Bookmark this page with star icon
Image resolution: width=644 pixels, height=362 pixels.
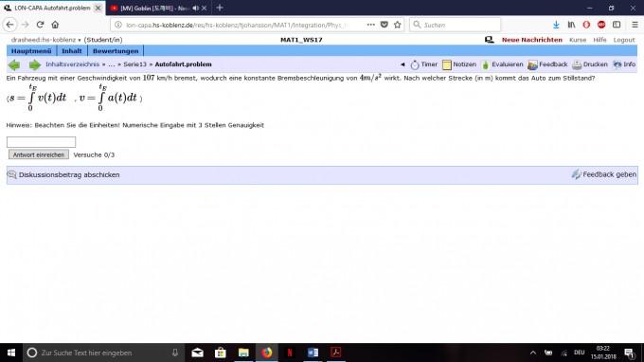pyautogui.click(x=397, y=25)
